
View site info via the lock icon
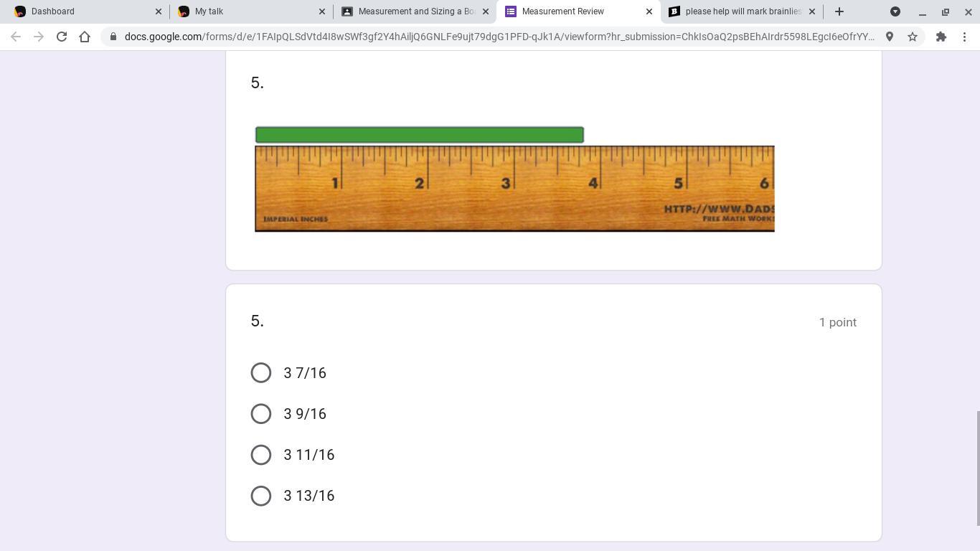pos(113,37)
